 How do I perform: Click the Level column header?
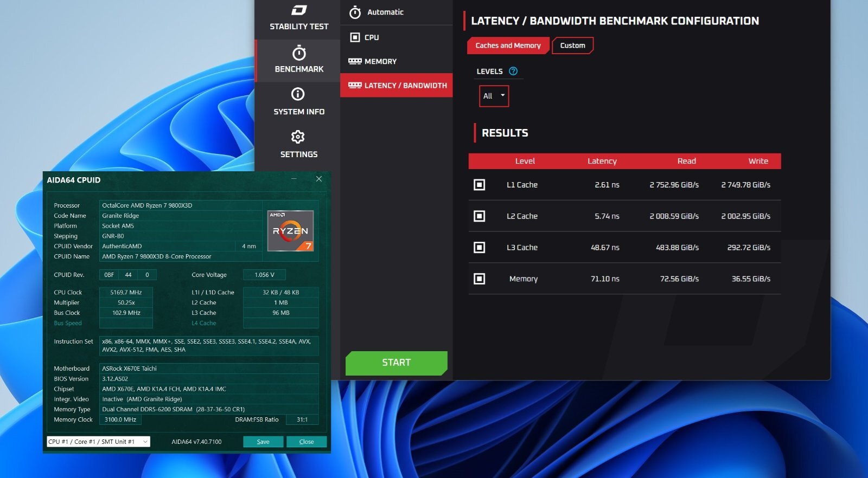(525, 161)
